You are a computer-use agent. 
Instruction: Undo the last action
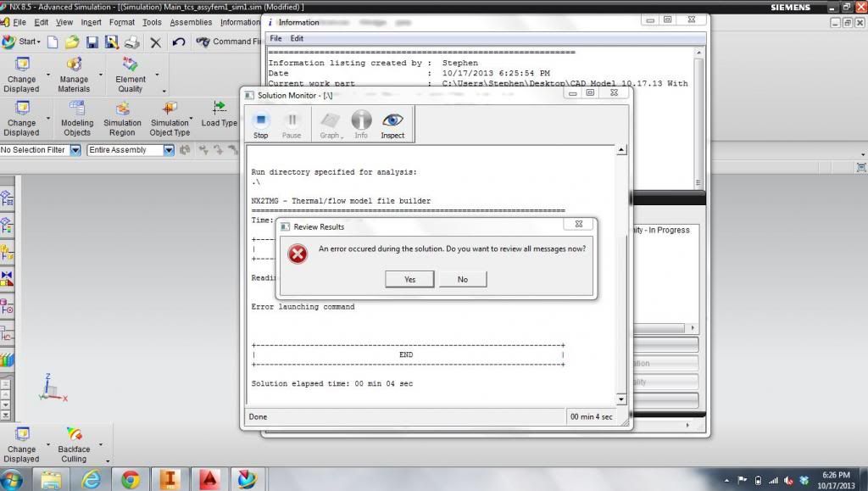178,42
